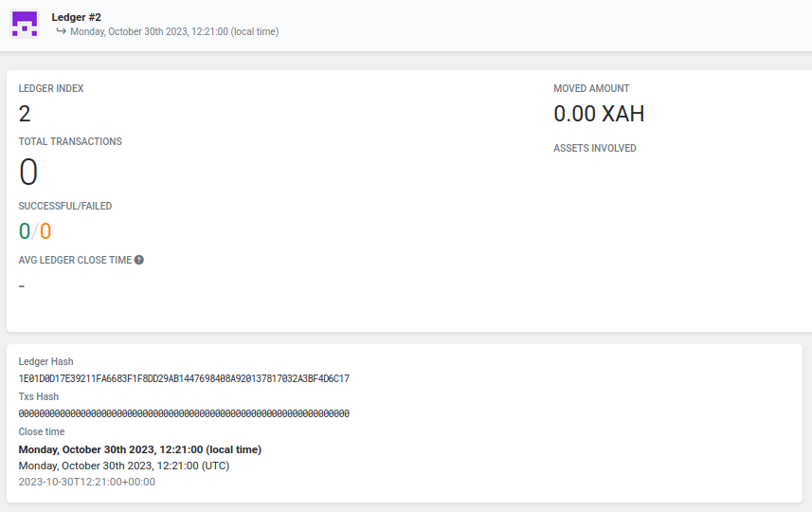Select the bold local time close date
Screen dimensions: 812x512
140,449
